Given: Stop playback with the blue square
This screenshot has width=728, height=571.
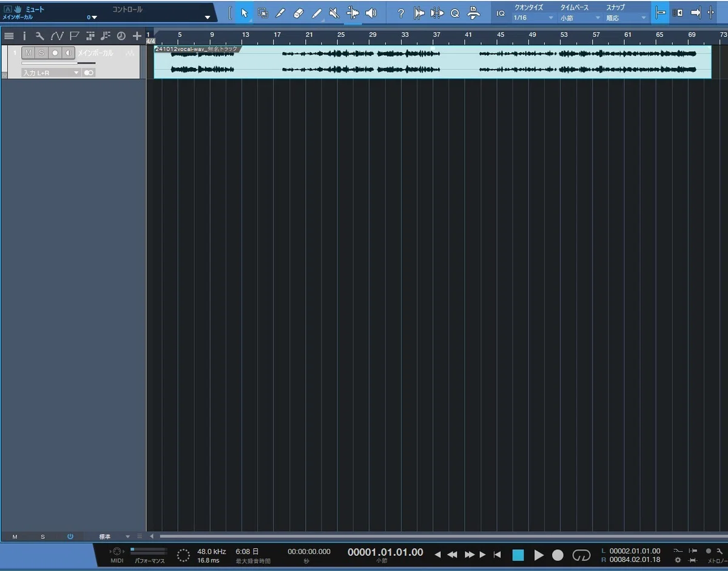Looking at the screenshot, I should 517,555.
